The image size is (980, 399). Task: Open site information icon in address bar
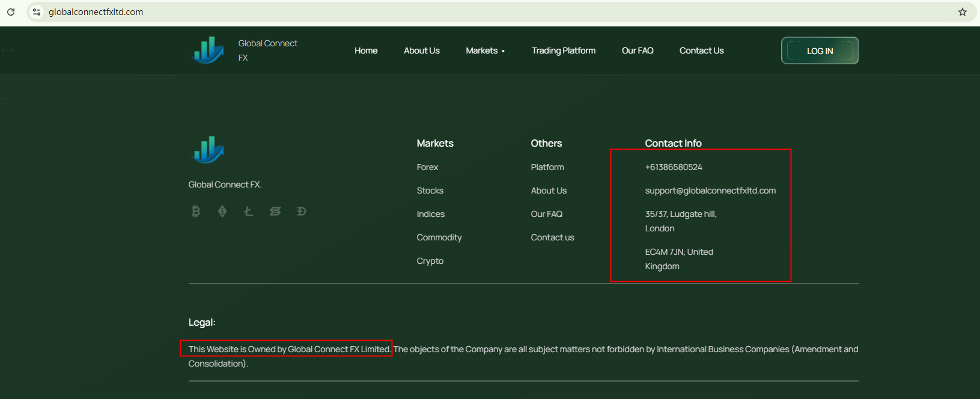(x=37, y=12)
